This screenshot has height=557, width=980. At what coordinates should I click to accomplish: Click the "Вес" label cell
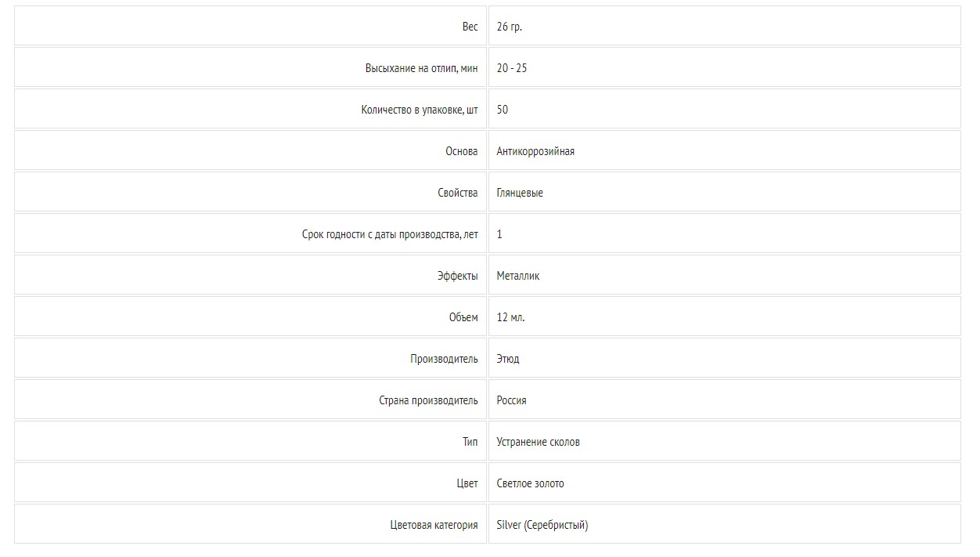pyautogui.click(x=469, y=27)
